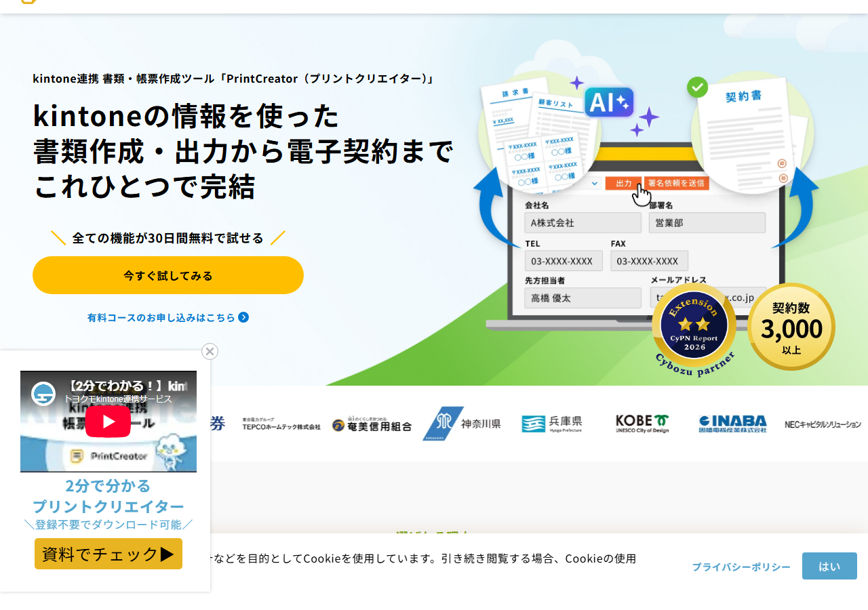
Task: Click 署名依頼を送信 button in illustration
Action: 677,183
